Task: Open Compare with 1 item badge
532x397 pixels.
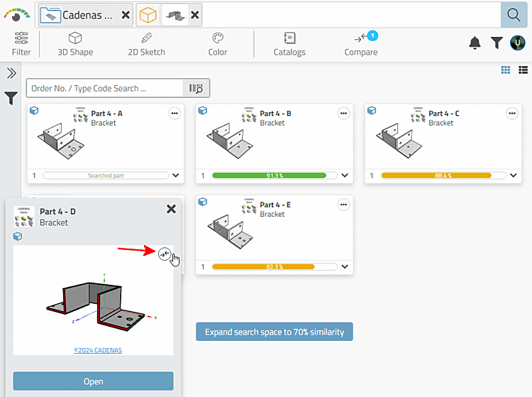Action: [x=361, y=44]
